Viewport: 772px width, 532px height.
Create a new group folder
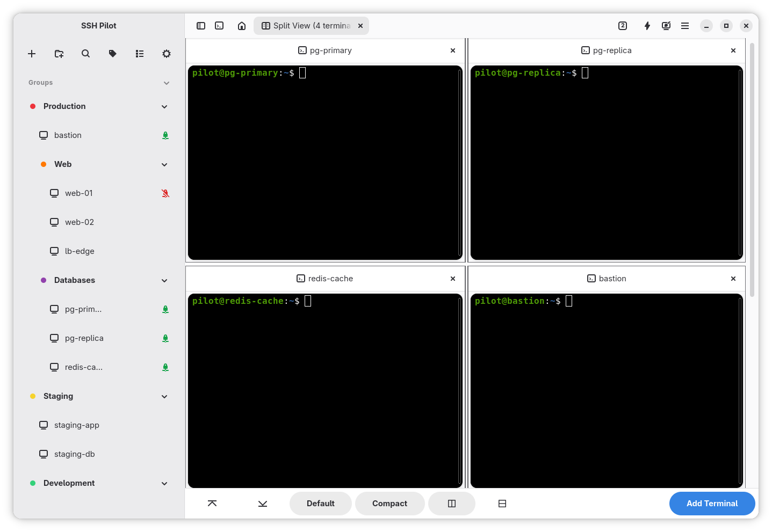tap(59, 54)
